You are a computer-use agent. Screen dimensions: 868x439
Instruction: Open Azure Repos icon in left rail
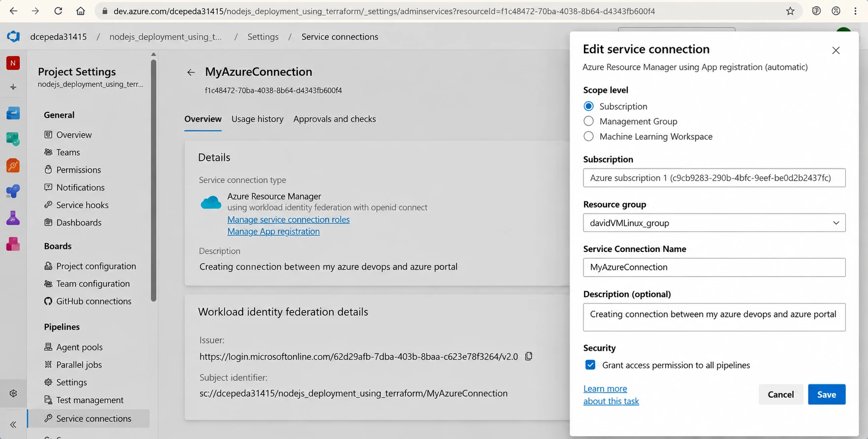click(x=13, y=139)
